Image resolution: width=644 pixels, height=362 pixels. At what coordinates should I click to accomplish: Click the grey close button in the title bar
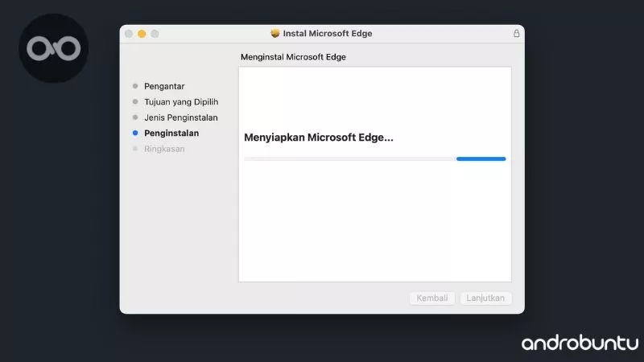(x=129, y=34)
